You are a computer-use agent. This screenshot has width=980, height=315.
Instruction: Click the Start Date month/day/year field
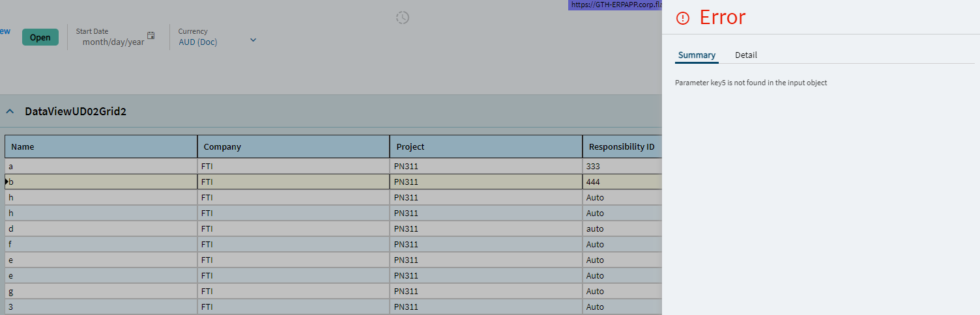coord(113,42)
